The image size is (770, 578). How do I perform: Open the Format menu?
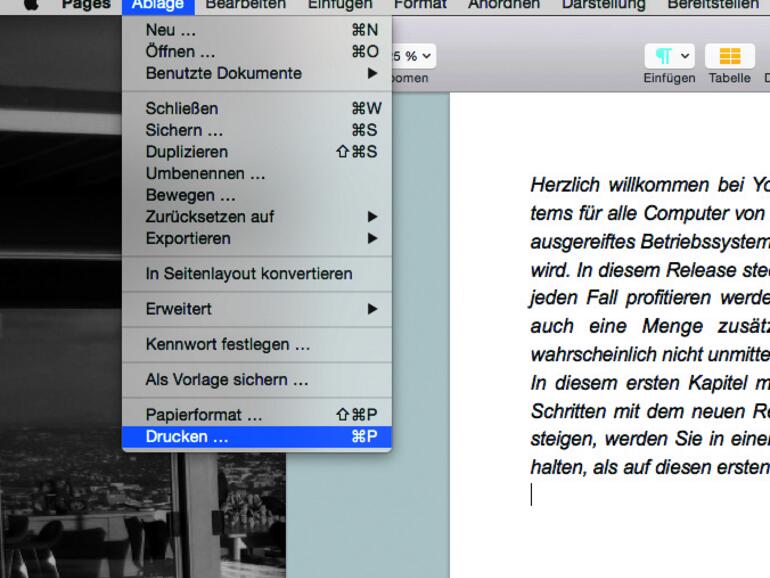tap(420, 5)
